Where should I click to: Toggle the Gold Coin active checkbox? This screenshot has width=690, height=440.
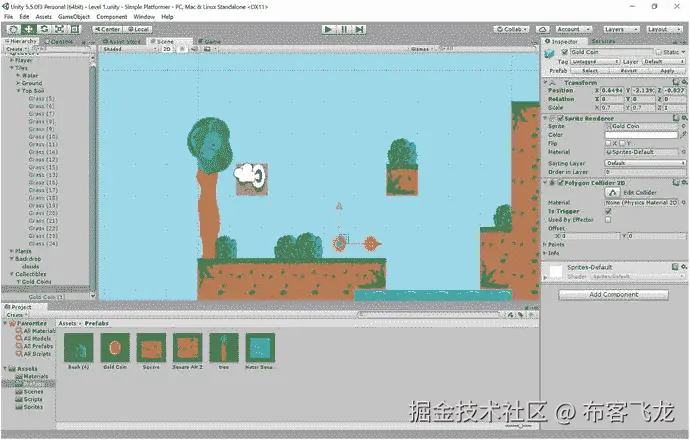pos(565,52)
